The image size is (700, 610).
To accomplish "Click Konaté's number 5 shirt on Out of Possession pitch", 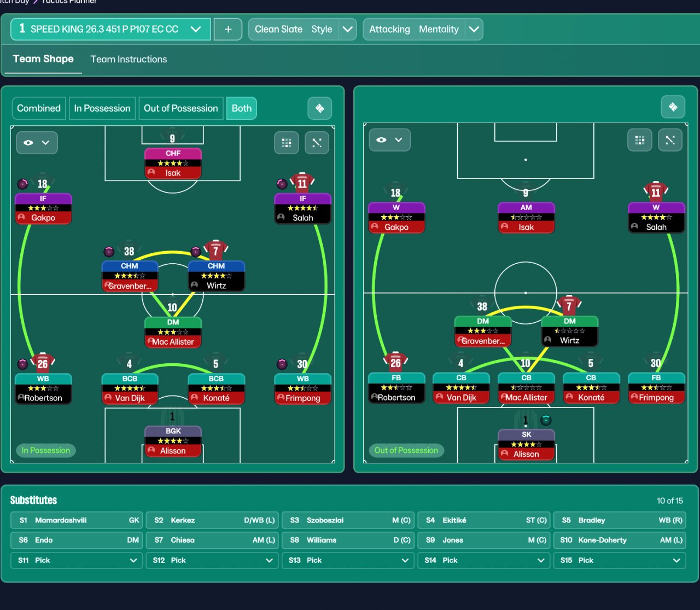I will pos(591,363).
